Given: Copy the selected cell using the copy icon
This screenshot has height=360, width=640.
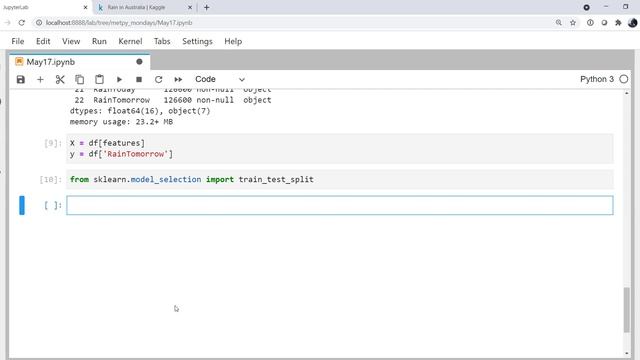Looking at the screenshot, I should 80,79.
